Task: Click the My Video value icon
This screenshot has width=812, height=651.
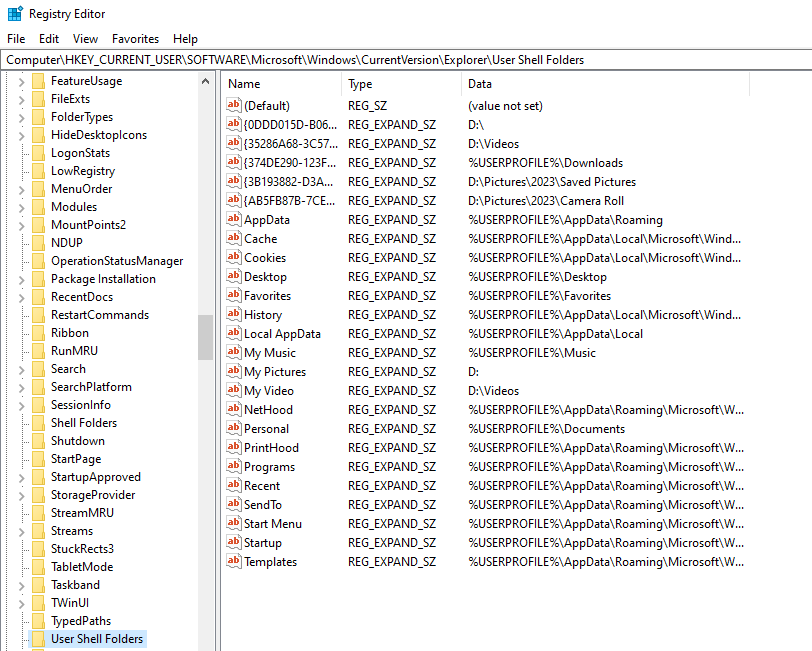Action: pos(234,390)
